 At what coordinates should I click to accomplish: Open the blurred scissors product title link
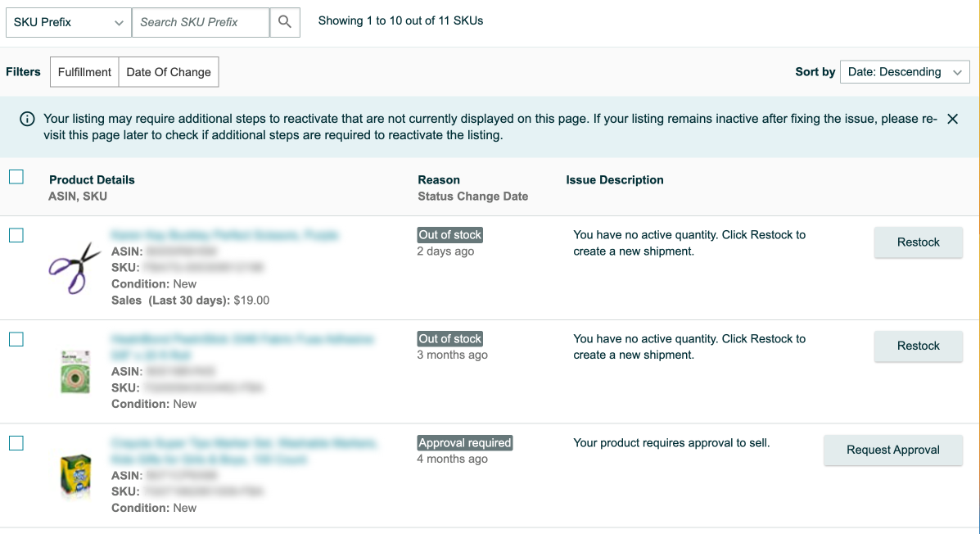point(224,235)
